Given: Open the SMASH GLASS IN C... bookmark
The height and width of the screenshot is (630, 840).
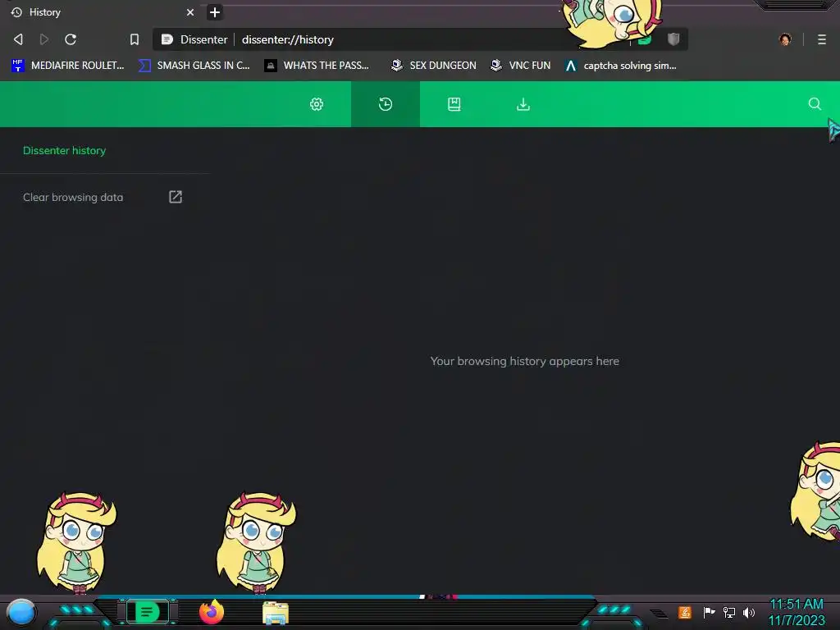Looking at the screenshot, I should tap(194, 66).
